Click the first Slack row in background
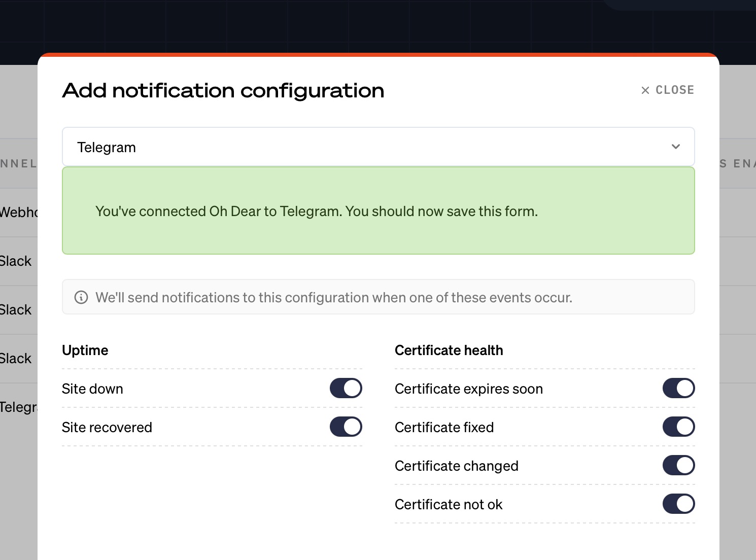Image resolution: width=756 pixels, height=560 pixels. (16, 261)
